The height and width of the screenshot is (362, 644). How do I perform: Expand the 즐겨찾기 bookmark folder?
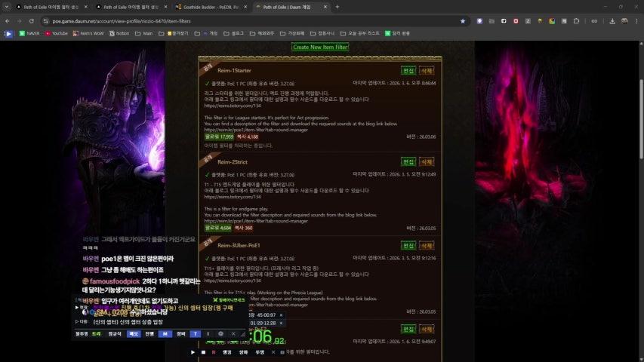(x=174, y=33)
